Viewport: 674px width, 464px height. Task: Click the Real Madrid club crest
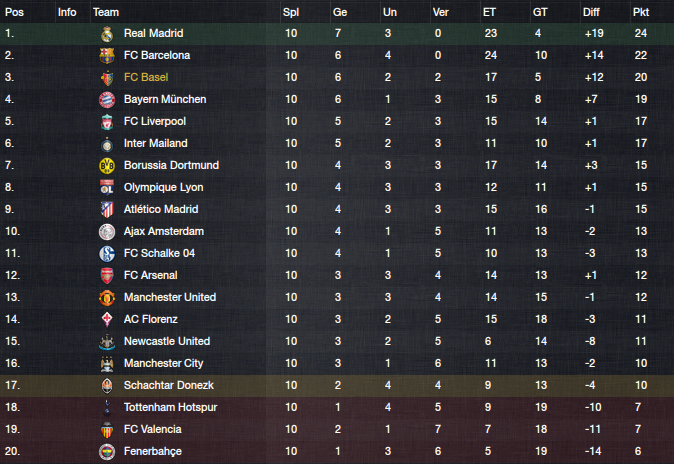(107, 34)
